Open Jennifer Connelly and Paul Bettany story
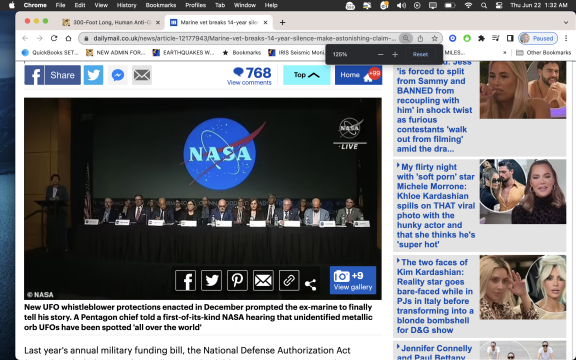This screenshot has height=360, width=576. (x=435, y=352)
